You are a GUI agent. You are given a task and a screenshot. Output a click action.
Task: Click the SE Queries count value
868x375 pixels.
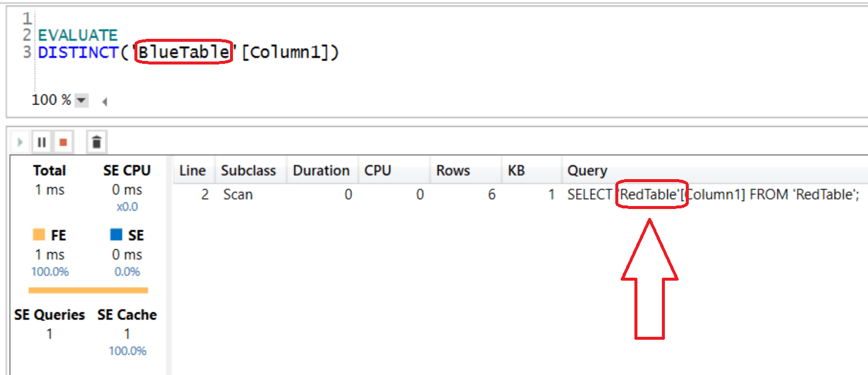(50, 334)
